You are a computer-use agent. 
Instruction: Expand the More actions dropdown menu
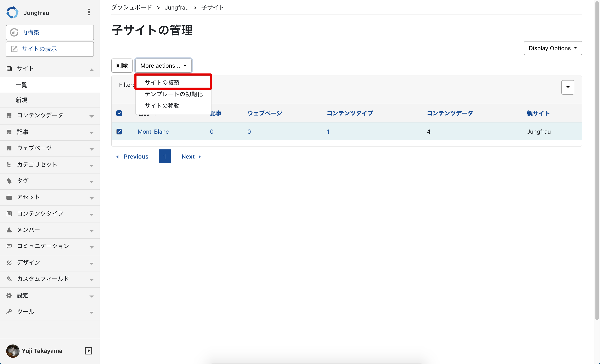163,65
